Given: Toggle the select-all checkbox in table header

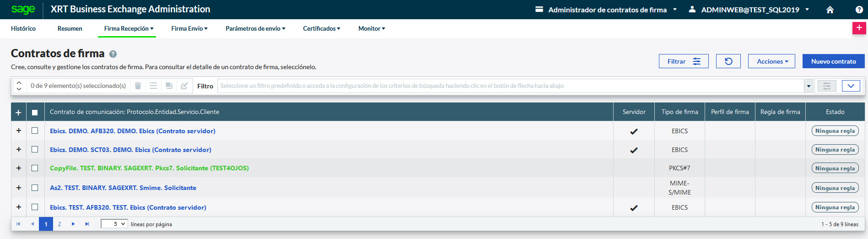Looking at the screenshot, I should pyautogui.click(x=35, y=112).
